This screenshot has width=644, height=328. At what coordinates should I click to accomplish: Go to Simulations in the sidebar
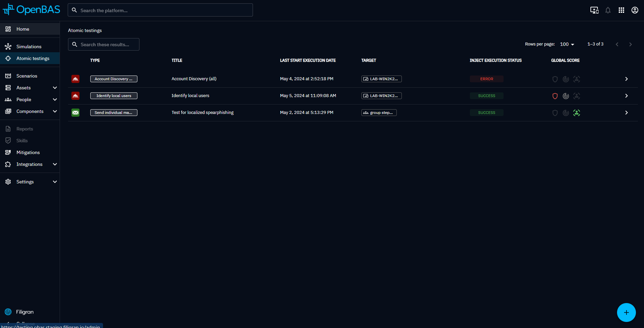click(x=29, y=47)
